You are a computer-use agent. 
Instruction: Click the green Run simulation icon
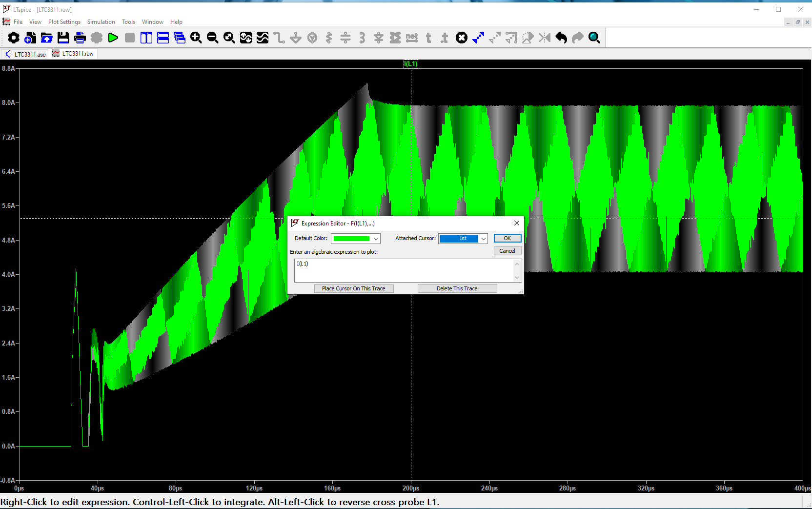pos(113,38)
